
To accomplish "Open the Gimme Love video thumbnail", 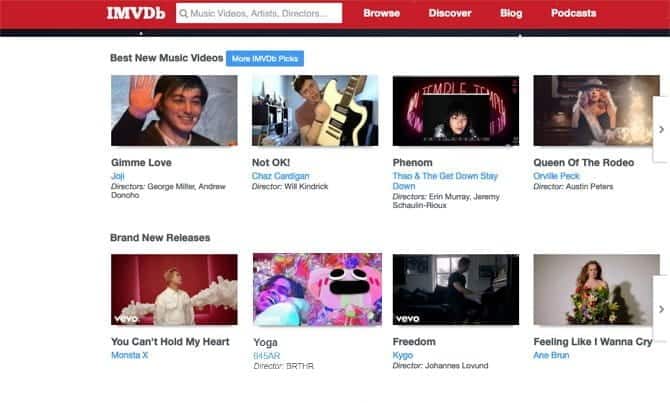I will (x=174, y=111).
